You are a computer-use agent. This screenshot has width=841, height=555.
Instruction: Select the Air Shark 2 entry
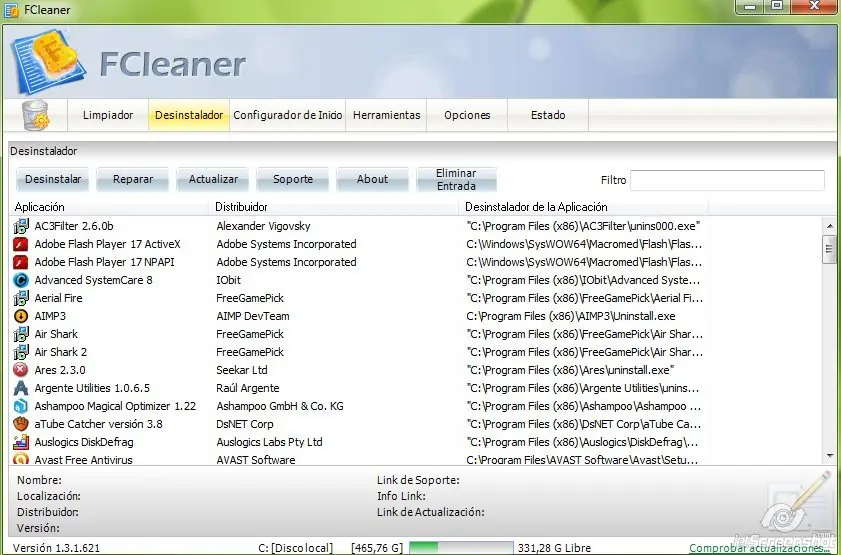click(x=61, y=352)
